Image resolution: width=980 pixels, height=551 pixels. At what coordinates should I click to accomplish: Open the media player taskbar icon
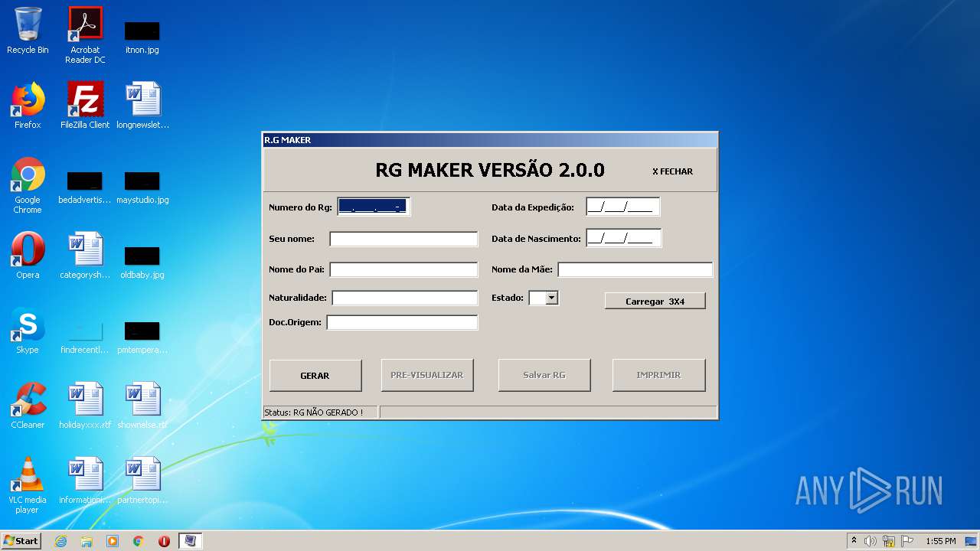(113, 541)
